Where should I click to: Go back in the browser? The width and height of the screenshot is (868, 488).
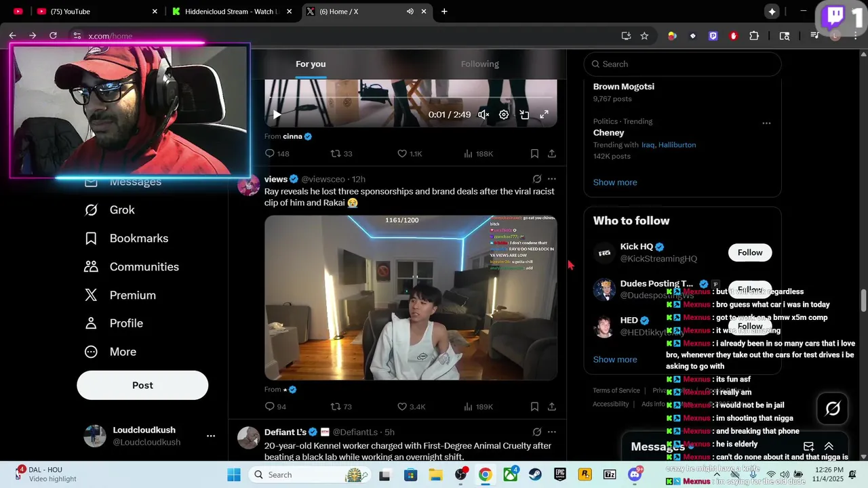[12, 35]
